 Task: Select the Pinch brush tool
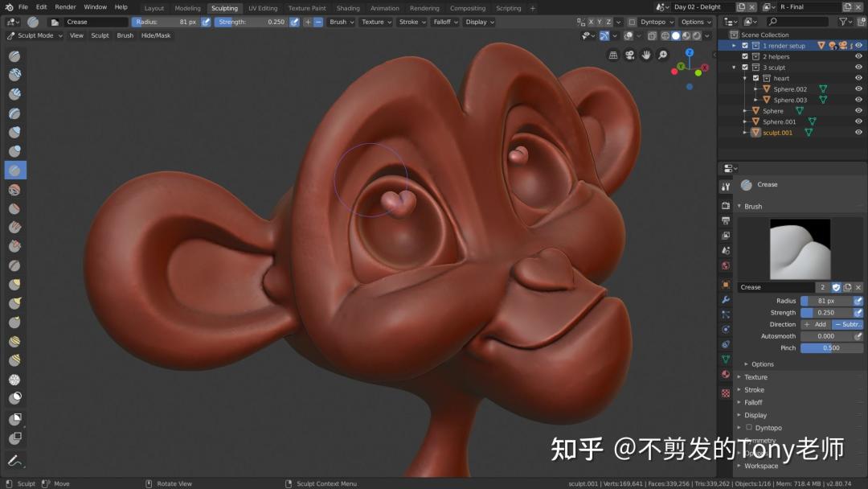(x=15, y=266)
